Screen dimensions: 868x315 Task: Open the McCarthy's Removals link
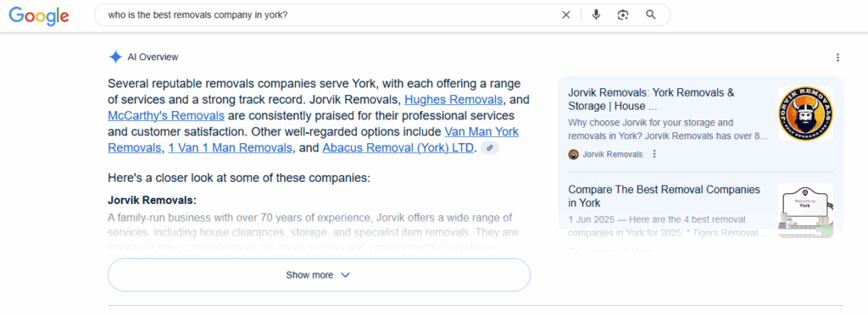pos(166,116)
